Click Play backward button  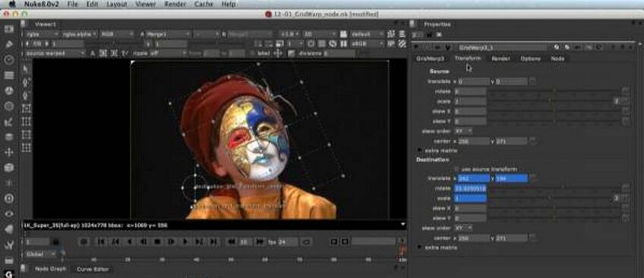[129, 242]
